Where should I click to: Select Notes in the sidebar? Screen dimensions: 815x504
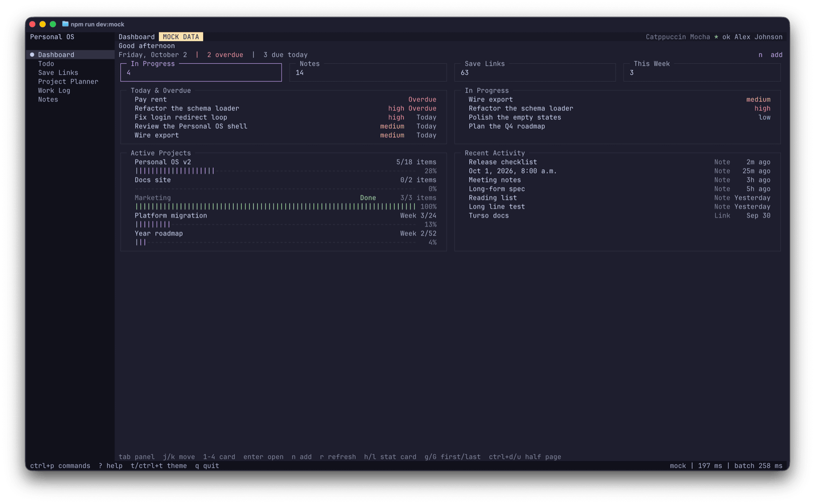[48, 99]
